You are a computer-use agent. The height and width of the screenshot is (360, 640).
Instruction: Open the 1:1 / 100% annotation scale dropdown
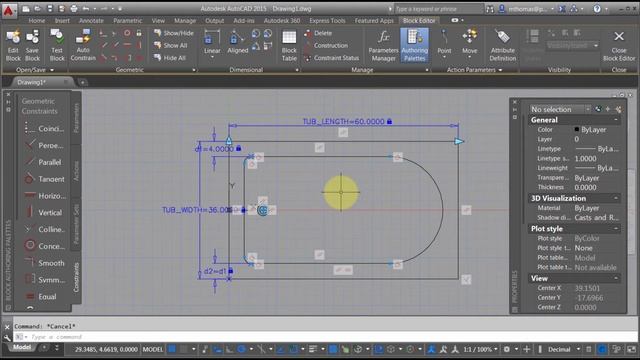click(x=480, y=349)
